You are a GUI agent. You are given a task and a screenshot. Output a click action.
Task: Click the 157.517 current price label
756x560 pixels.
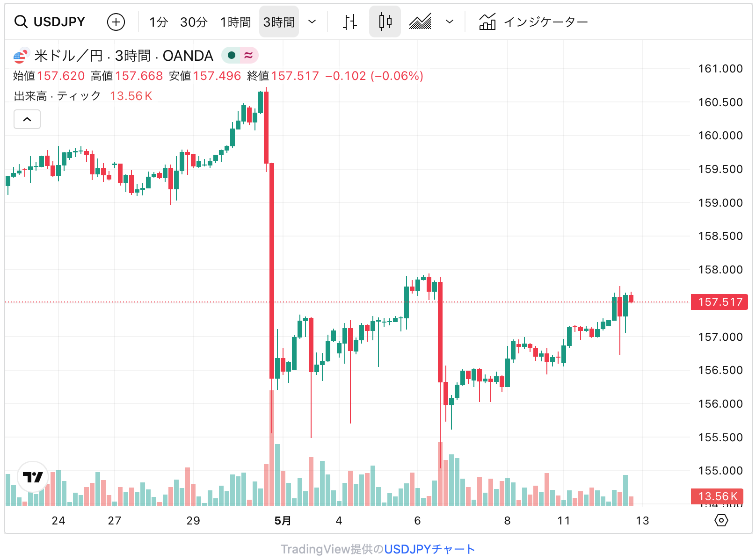pos(720,302)
